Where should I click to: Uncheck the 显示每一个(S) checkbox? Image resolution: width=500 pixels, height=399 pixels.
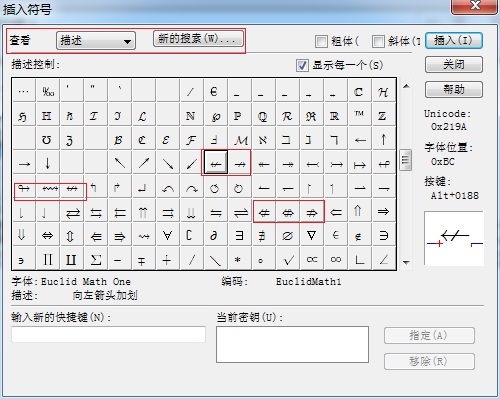[x=302, y=65]
